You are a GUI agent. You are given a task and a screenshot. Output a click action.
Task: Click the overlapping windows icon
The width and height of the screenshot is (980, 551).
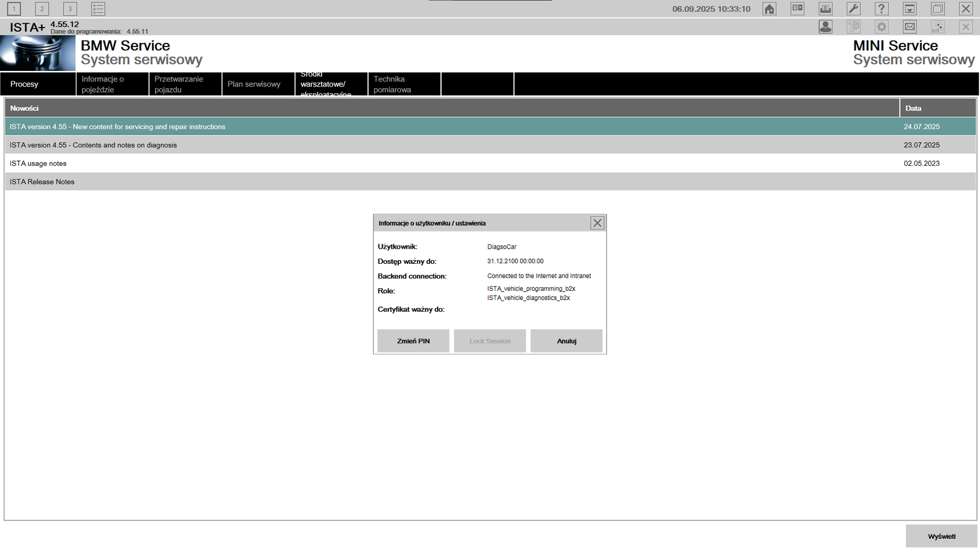(938, 9)
